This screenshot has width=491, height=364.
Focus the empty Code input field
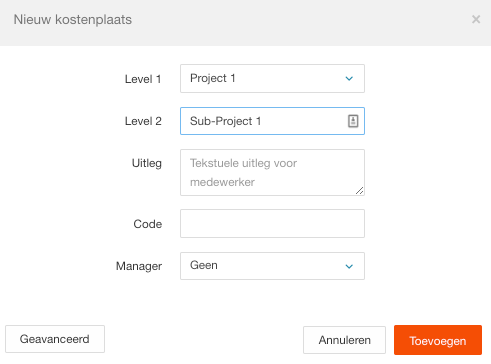[x=272, y=224]
